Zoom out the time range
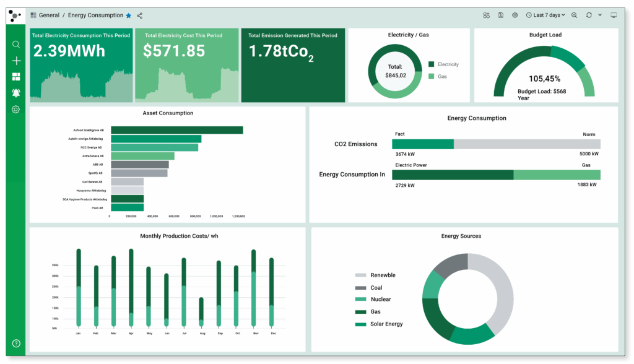 pos(575,15)
